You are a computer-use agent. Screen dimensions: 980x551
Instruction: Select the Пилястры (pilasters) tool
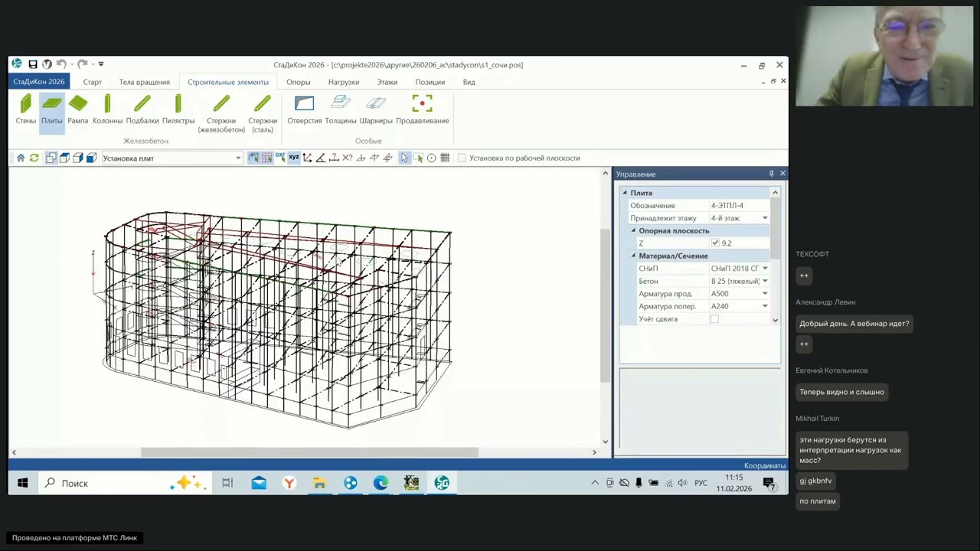tap(178, 109)
